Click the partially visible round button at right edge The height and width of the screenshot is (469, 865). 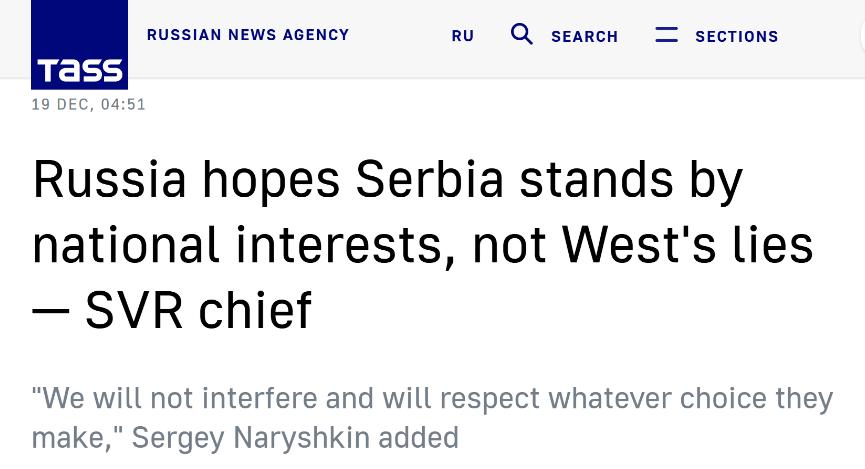pyautogui.click(x=861, y=36)
